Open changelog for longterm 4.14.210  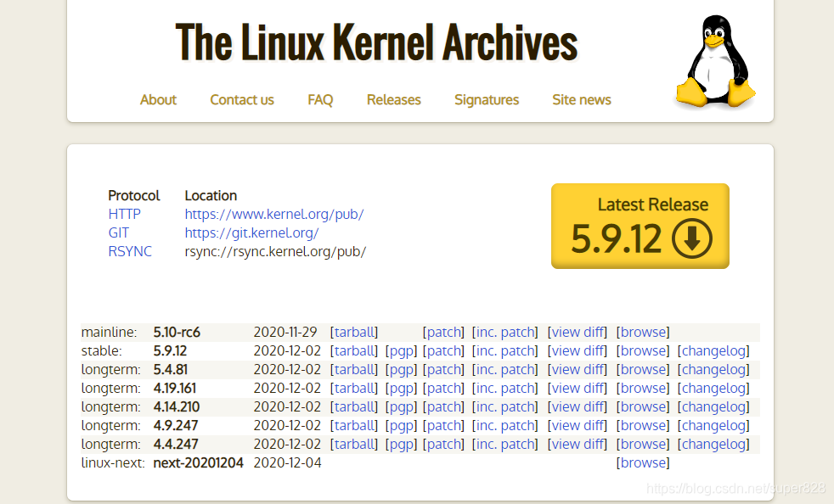point(713,406)
